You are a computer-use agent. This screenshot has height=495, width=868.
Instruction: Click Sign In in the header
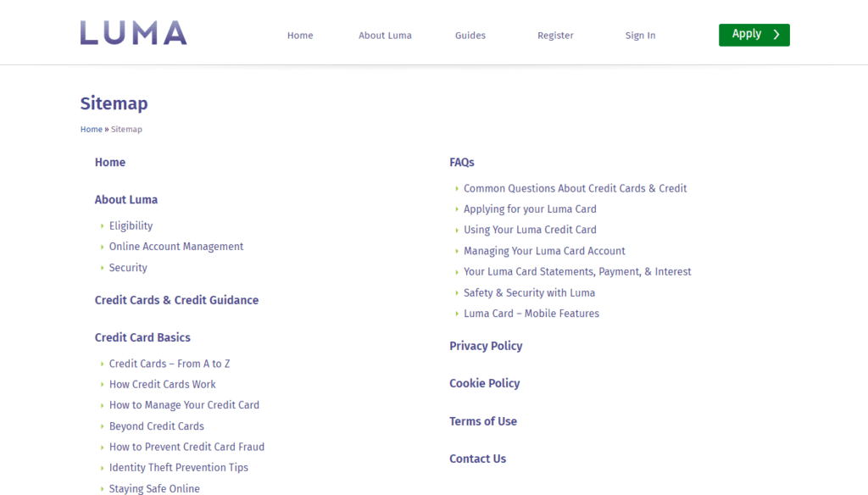(640, 36)
